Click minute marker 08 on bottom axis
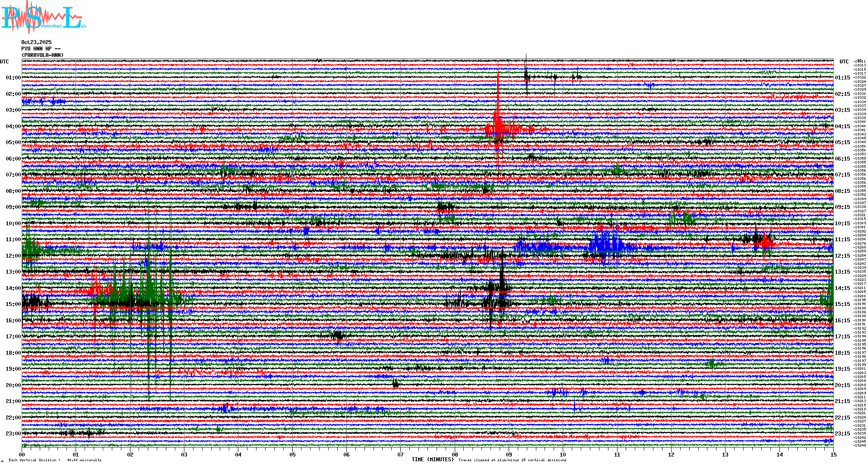 (x=455, y=454)
